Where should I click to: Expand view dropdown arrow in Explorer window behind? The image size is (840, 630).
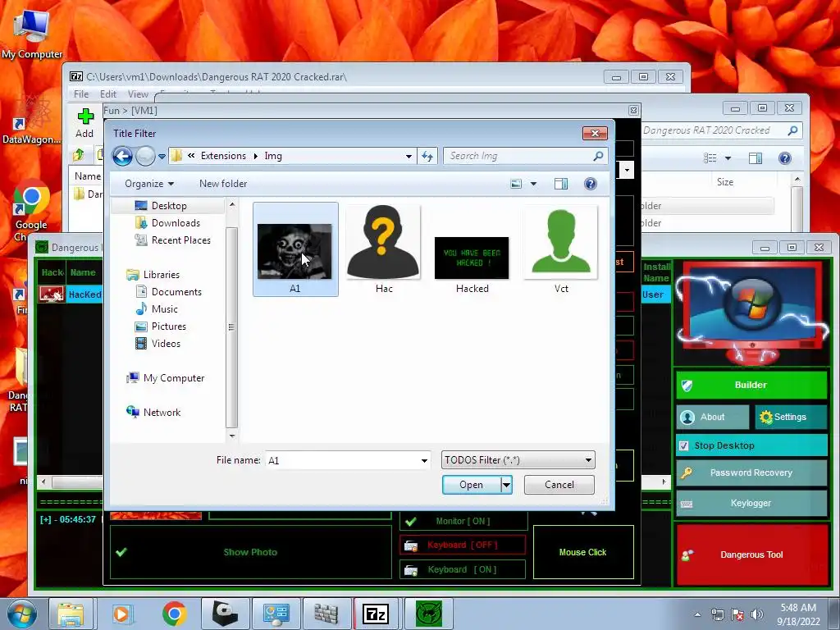click(728, 158)
